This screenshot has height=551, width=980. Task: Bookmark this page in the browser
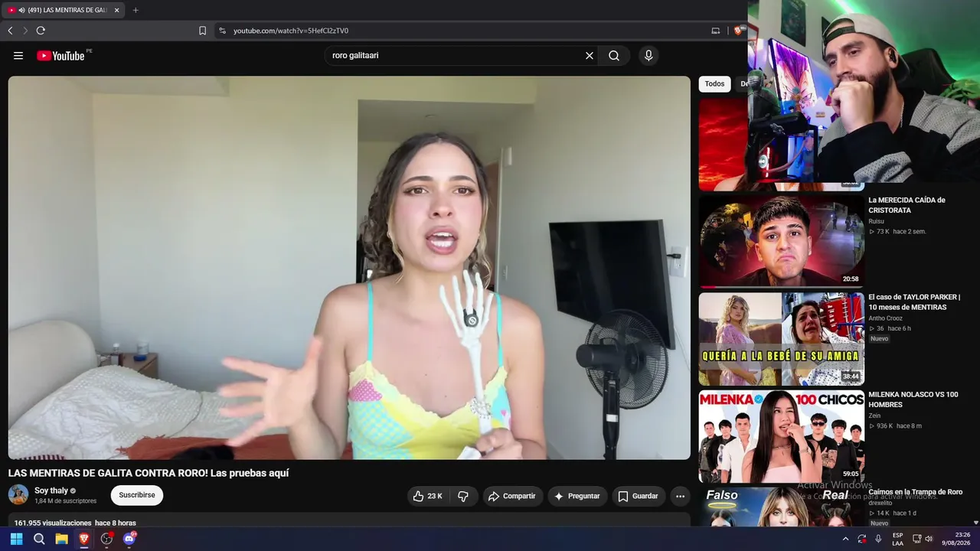(x=203, y=31)
